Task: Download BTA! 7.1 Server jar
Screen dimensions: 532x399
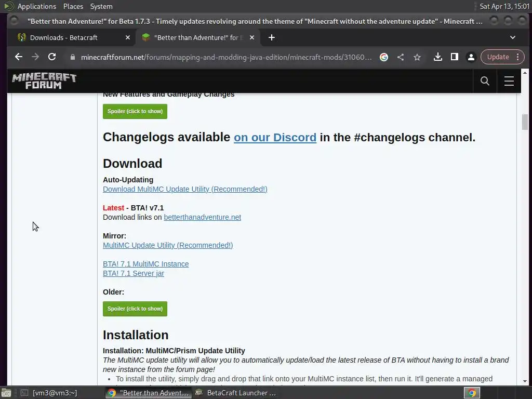Action: (134, 273)
